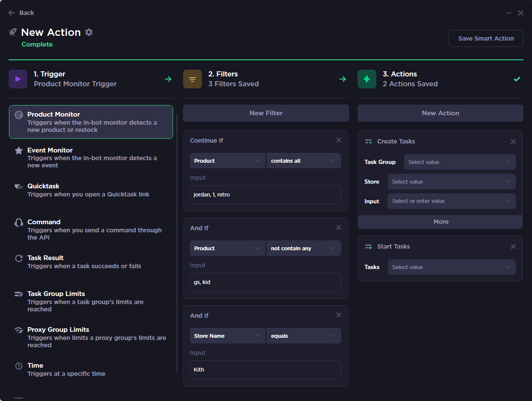This screenshot has height=401, width=532.
Task: Click the arrow between Filters and Actions
Action: click(x=343, y=79)
